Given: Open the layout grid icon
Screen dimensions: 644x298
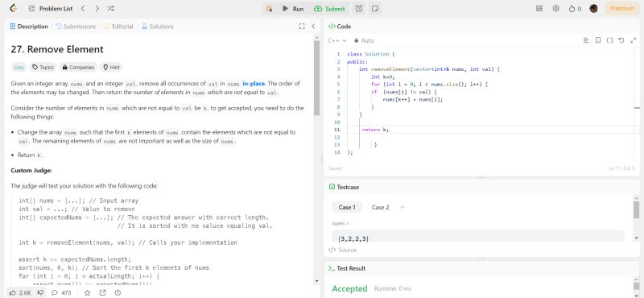Looking at the screenshot, I should point(539,9).
